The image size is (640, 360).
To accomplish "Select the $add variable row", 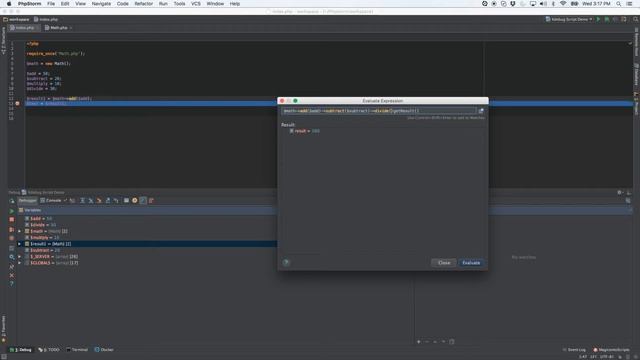I will pos(38,218).
